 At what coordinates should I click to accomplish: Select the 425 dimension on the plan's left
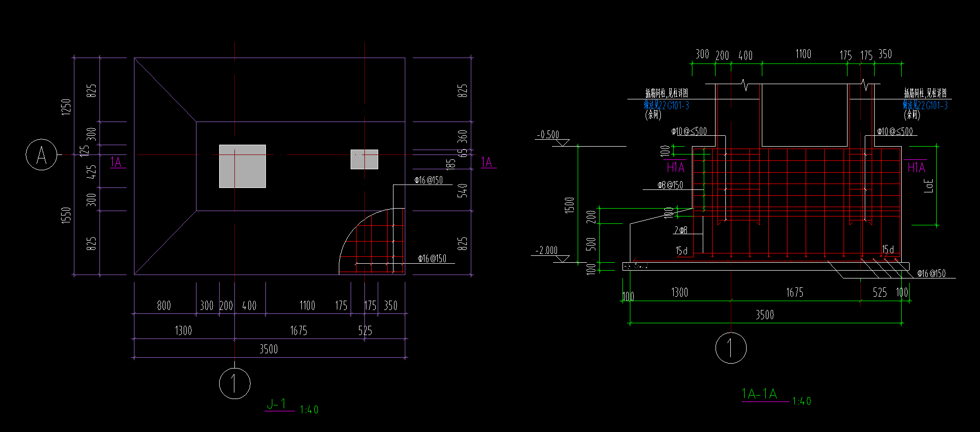(91, 172)
